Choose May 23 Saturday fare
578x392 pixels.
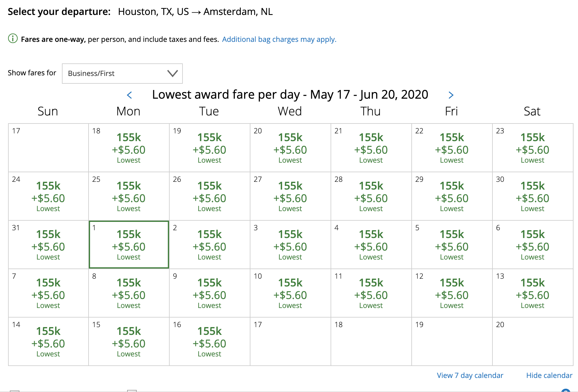pos(532,148)
